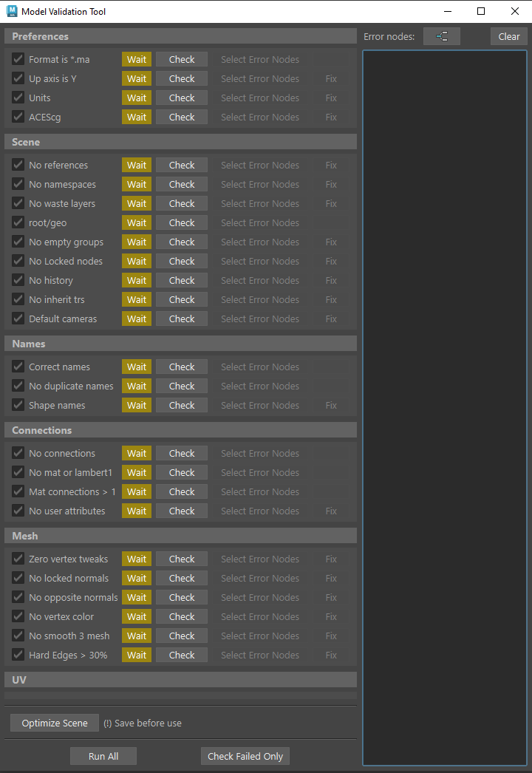The height and width of the screenshot is (773, 532).
Task: Click Fix for "Up axis is Y"
Action: tap(331, 79)
